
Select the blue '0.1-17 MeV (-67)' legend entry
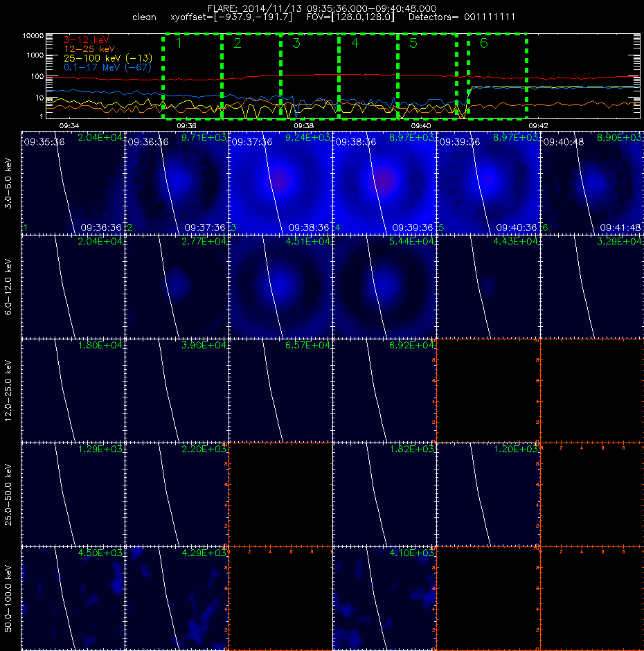pyautogui.click(x=107, y=67)
